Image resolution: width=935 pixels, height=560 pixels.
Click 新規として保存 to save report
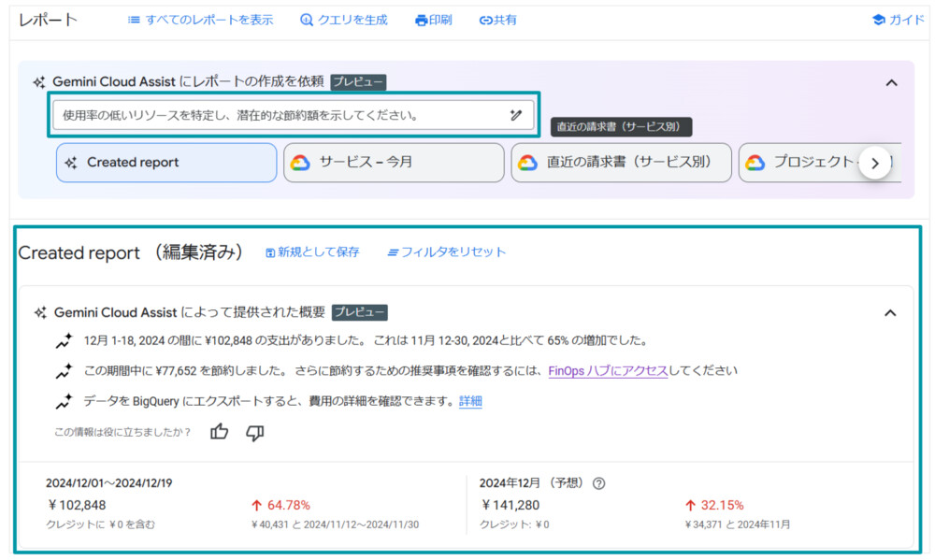click(x=312, y=252)
